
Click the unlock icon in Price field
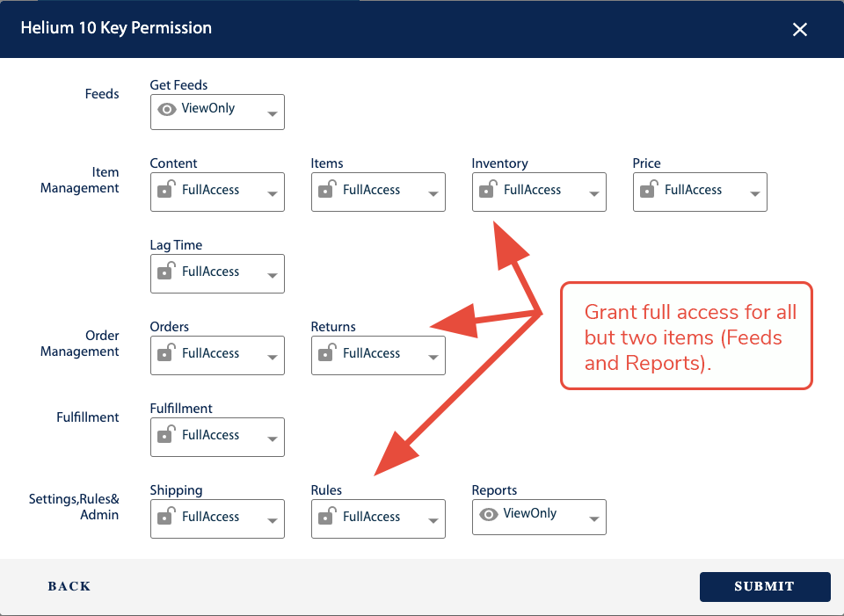click(x=647, y=189)
